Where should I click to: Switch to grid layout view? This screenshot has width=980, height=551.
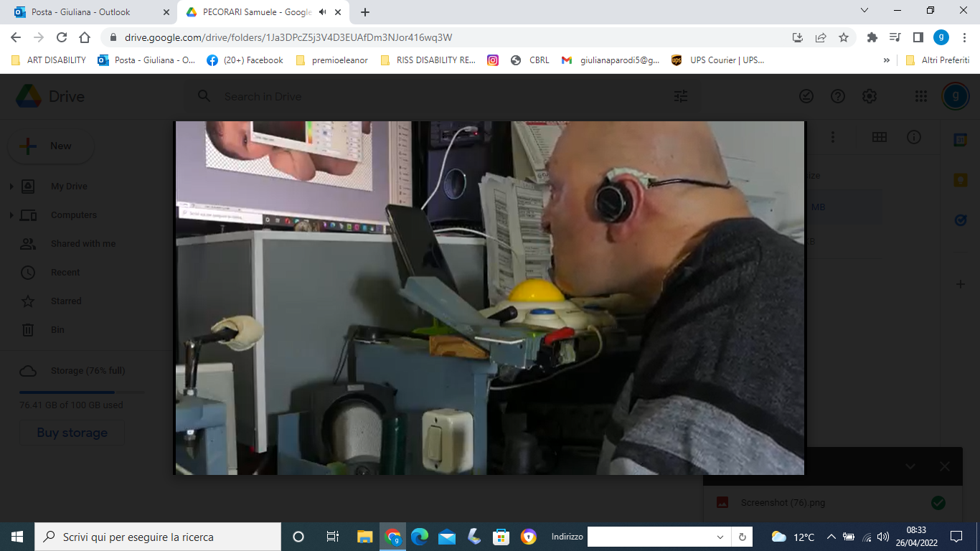tap(879, 137)
